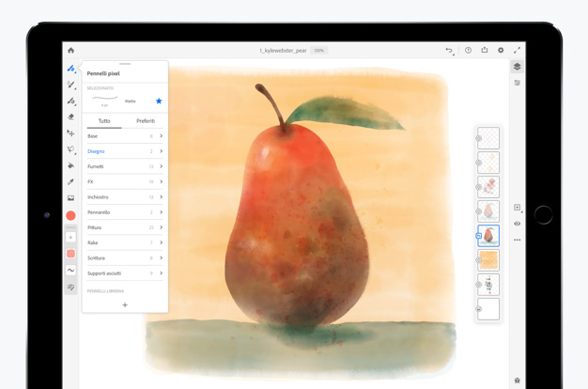The width and height of the screenshot is (588, 389).
Task: Select the Matita brush stroke preview
Action: (105, 99)
